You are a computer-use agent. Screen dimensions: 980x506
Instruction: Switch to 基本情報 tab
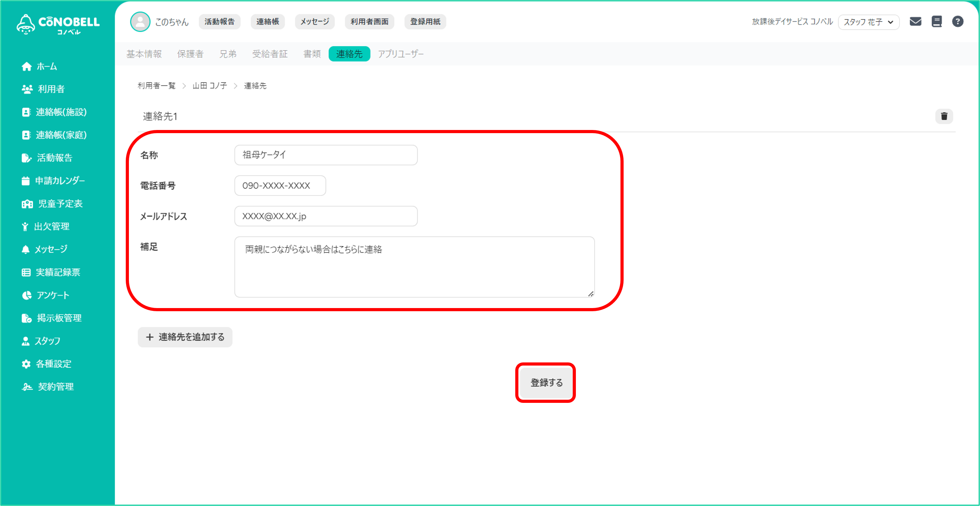click(144, 54)
